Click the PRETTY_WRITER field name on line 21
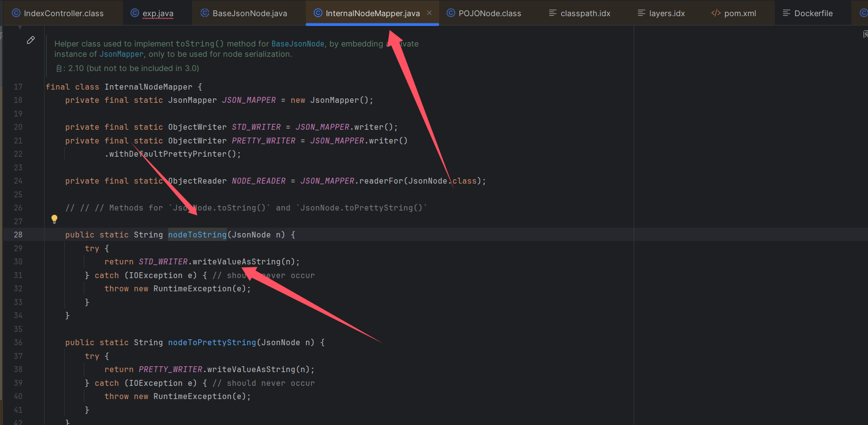 click(x=264, y=141)
